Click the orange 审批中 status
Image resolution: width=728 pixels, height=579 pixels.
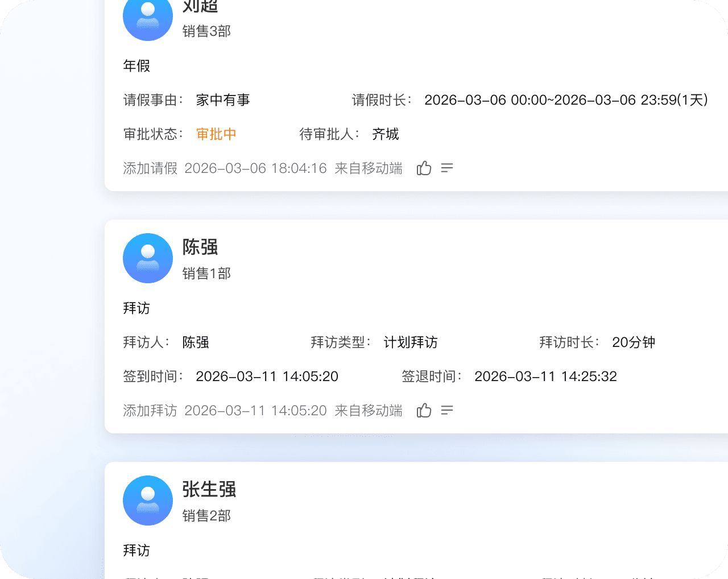[216, 134]
